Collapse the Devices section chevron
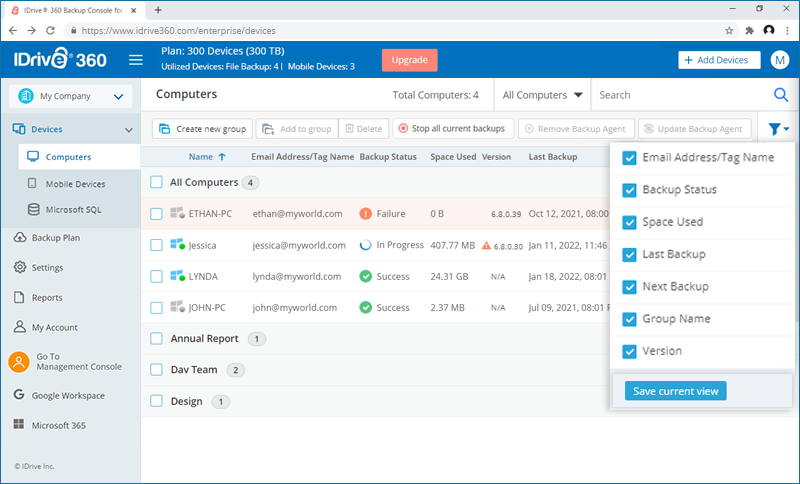800x484 pixels. pyautogui.click(x=129, y=130)
